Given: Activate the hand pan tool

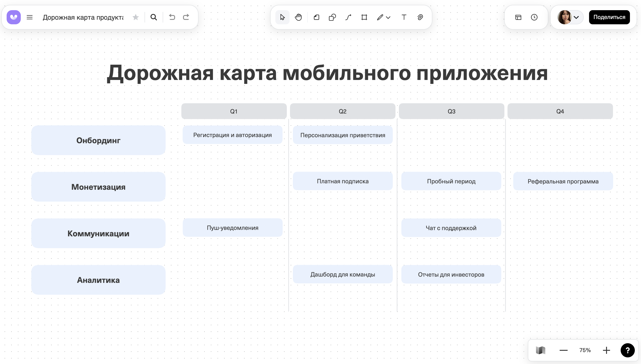Looking at the screenshot, I should [298, 17].
